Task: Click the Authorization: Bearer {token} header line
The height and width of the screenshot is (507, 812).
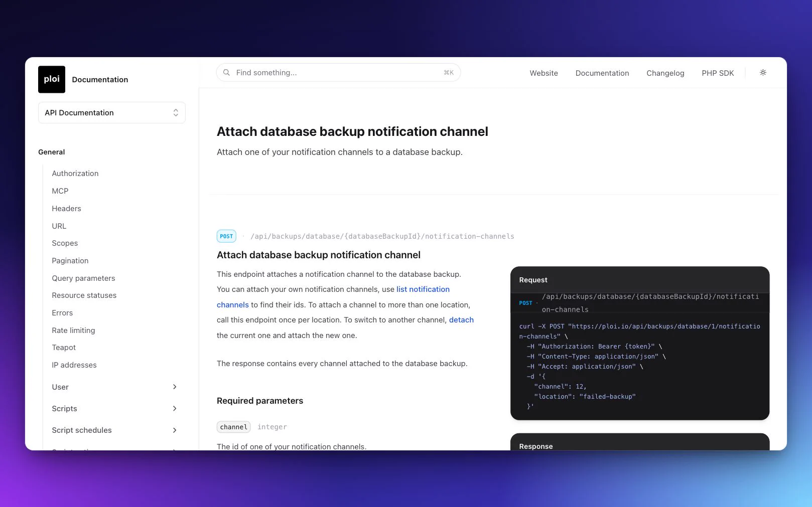Action: [x=594, y=347]
